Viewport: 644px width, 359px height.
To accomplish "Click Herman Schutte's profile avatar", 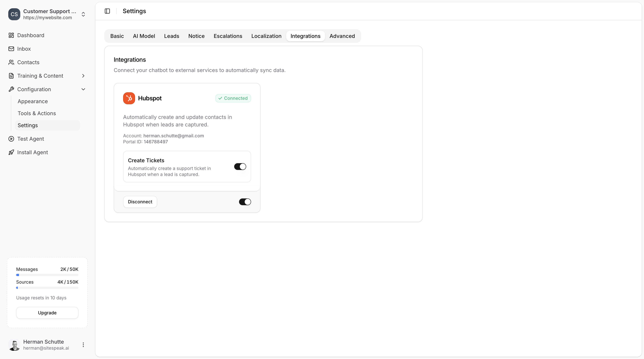I will (14, 345).
